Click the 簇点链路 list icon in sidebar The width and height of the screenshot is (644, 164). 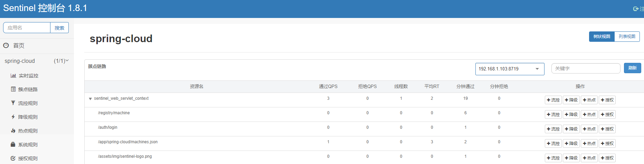point(13,89)
